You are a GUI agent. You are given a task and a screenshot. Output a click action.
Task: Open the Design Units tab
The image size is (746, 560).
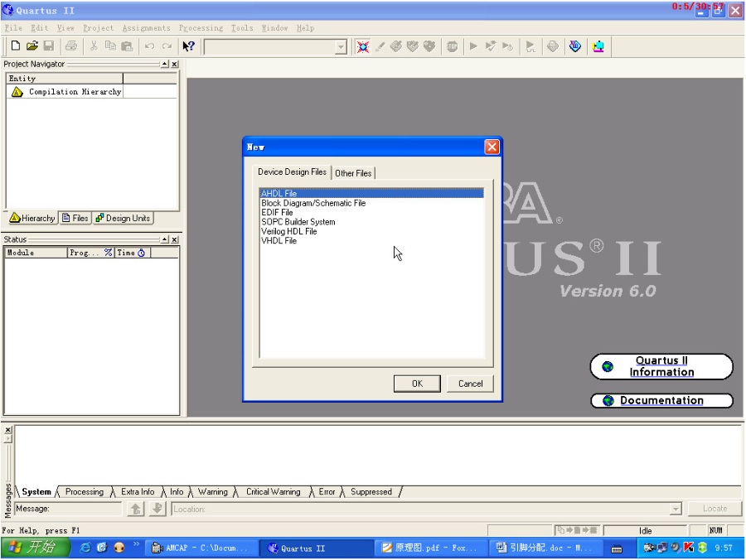click(x=123, y=218)
